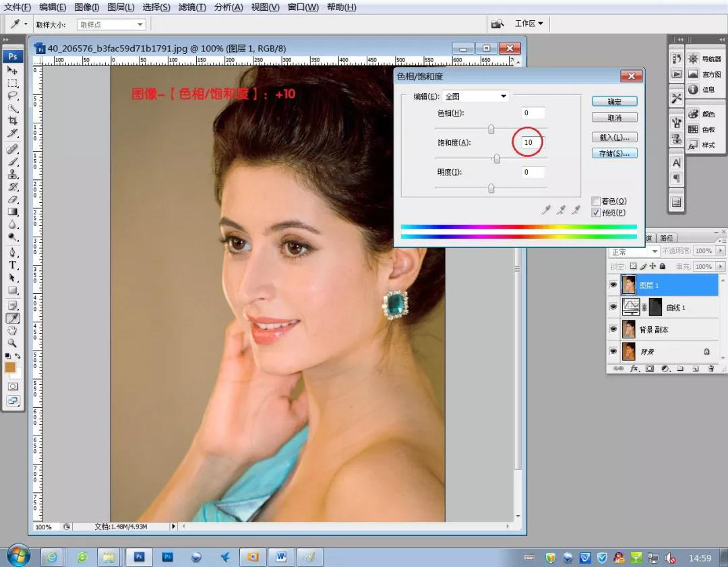
Task: Select the Horizontal Type tool
Action: point(13,265)
